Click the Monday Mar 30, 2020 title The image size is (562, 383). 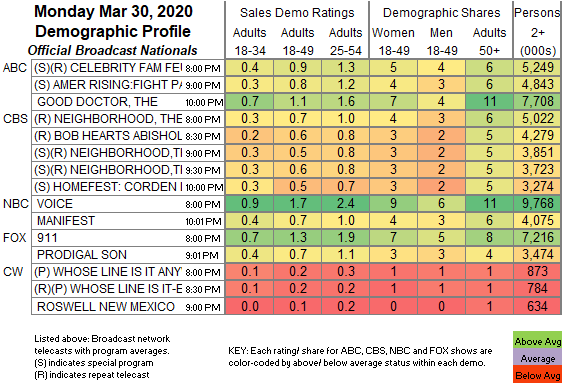pyautogui.click(x=113, y=12)
